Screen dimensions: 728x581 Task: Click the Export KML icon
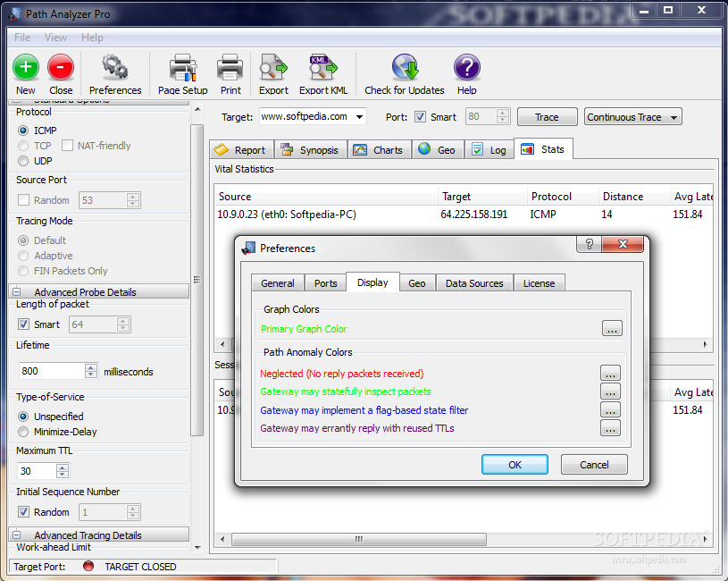click(x=323, y=67)
